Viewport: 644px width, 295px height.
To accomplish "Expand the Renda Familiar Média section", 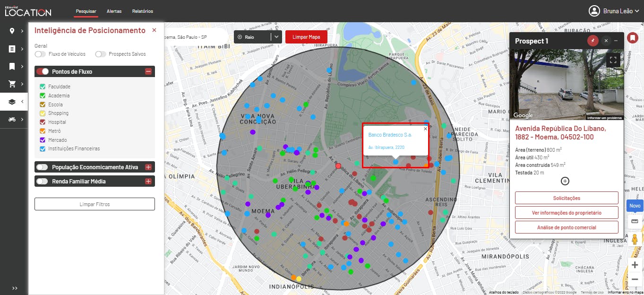I will (148, 181).
